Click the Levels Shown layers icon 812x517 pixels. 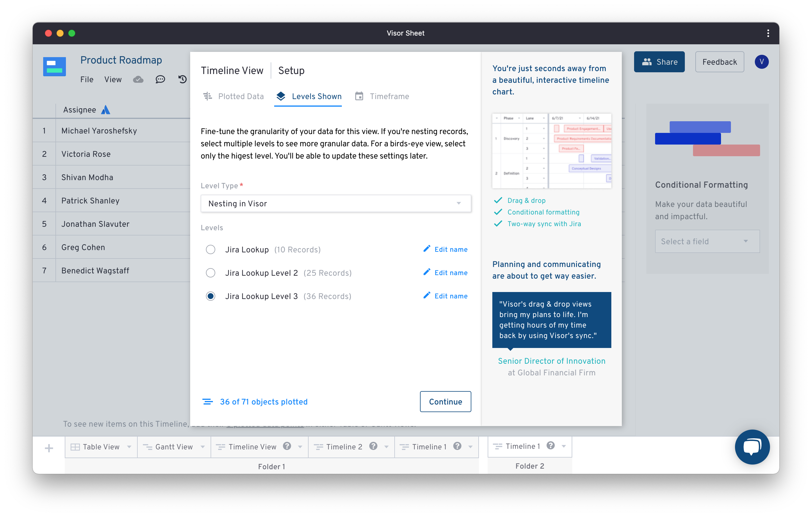pos(281,96)
